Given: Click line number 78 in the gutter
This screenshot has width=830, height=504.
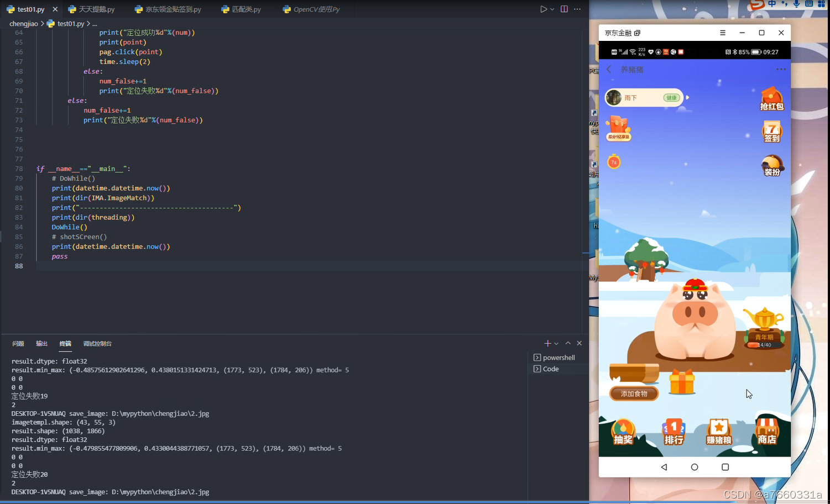Looking at the screenshot, I should pyautogui.click(x=19, y=169).
